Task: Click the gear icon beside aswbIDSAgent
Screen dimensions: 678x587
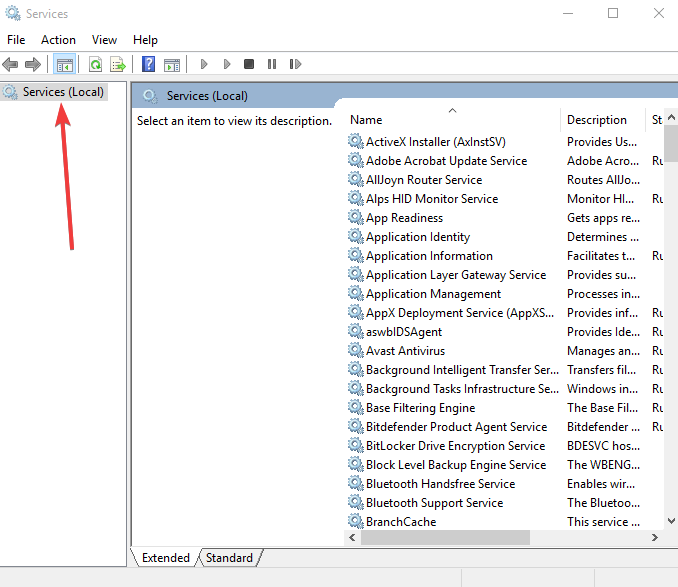Action: [x=356, y=331]
